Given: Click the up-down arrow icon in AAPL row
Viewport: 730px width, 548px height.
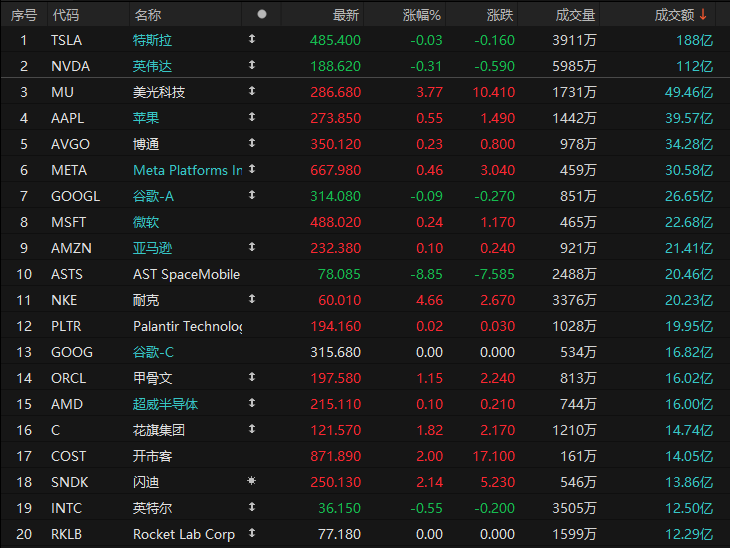Looking at the screenshot, I should (252, 117).
